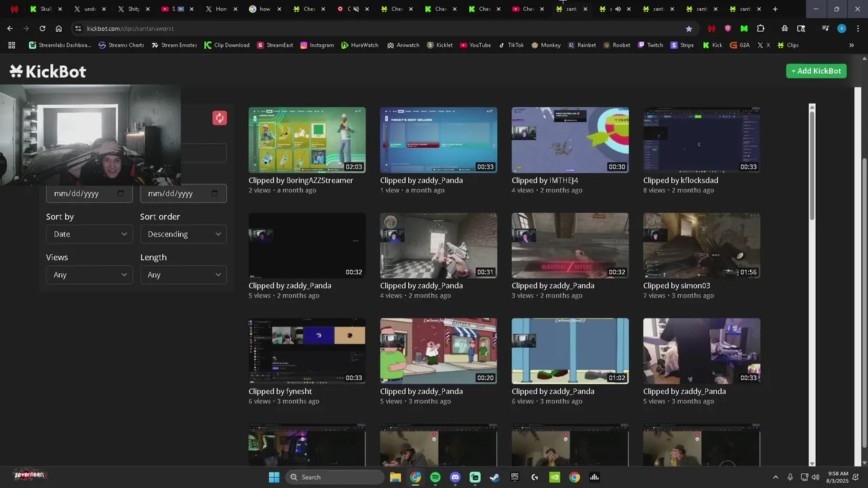This screenshot has height=488, width=868.
Task: Open Spotify from the taskbar
Action: pos(435,477)
